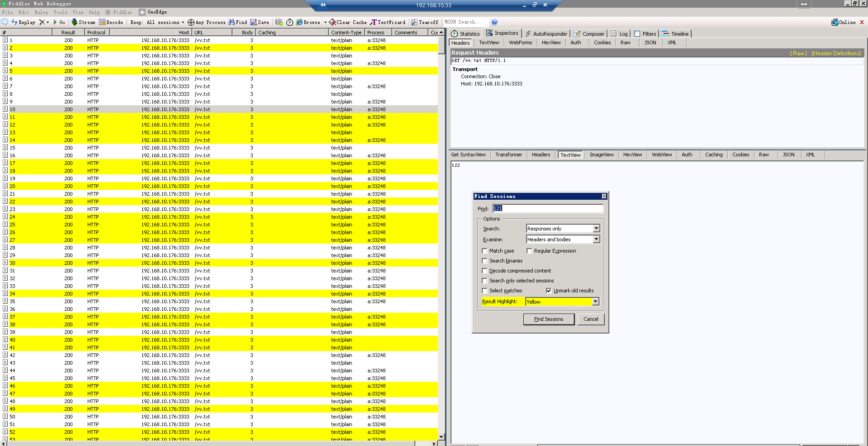Click the Find Sessions button
The width and height of the screenshot is (868, 446).
click(549, 319)
